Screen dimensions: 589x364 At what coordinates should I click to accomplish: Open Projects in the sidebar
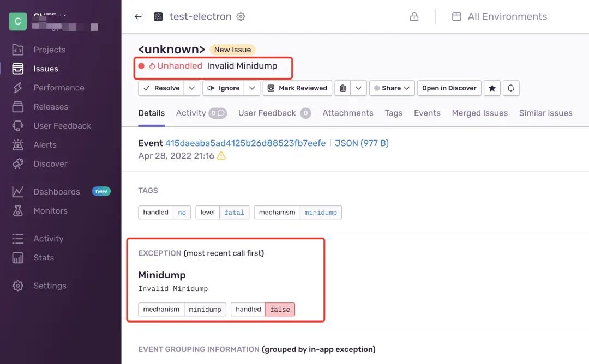(49, 50)
